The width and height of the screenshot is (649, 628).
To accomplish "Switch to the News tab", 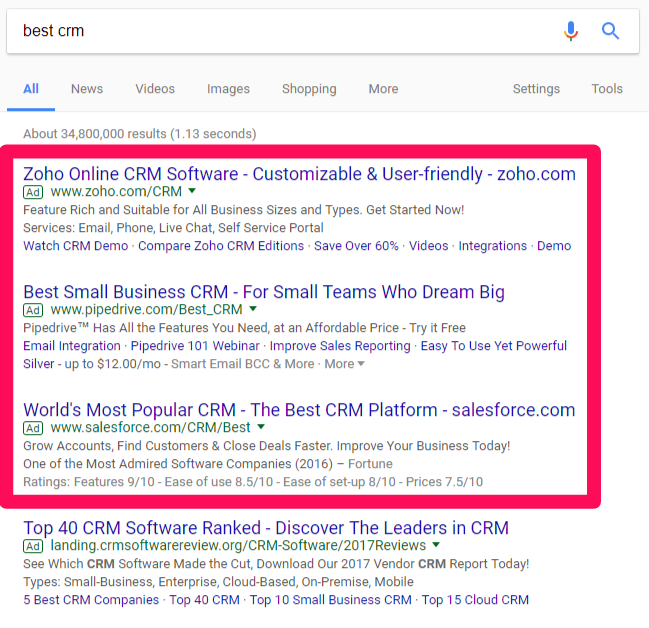I will click(x=87, y=89).
